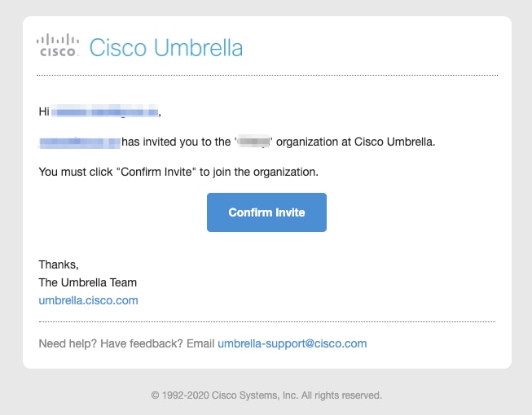Click the "has invited you to the" text
Screen dimensions: 532x415
click(x=177, y=142)
